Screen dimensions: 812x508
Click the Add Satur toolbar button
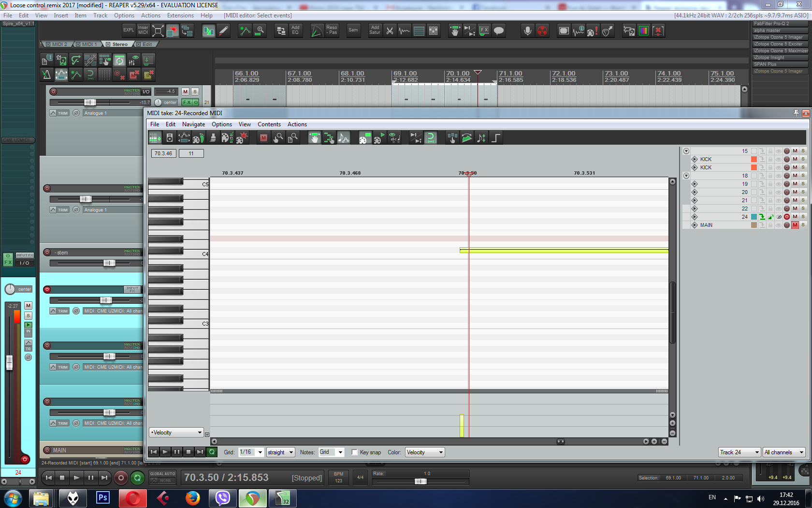click(x=375, y=30)
